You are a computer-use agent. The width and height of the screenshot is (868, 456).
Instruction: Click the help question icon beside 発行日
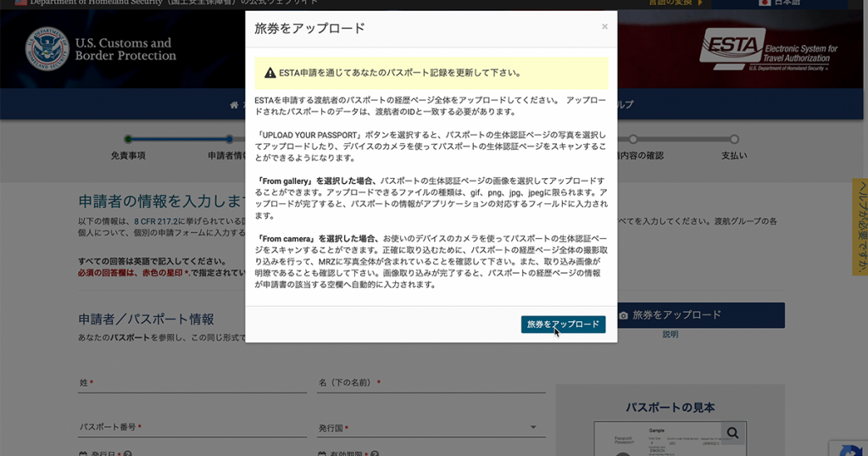click(x=127, y=454)
